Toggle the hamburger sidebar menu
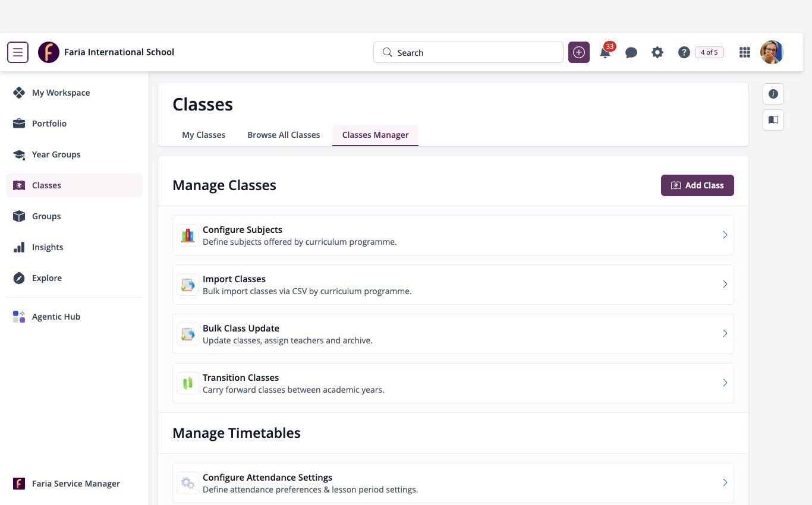This screenshot has width=812, height=505. [x=18, y=52]
